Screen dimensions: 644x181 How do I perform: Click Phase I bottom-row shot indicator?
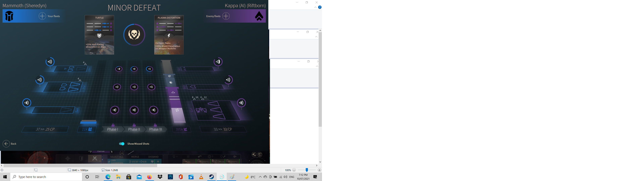tap(115, 110)
